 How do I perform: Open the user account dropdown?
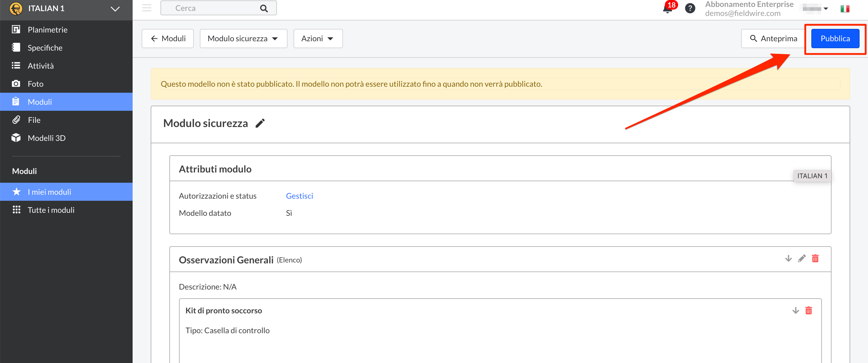click(x=815, y=8)
